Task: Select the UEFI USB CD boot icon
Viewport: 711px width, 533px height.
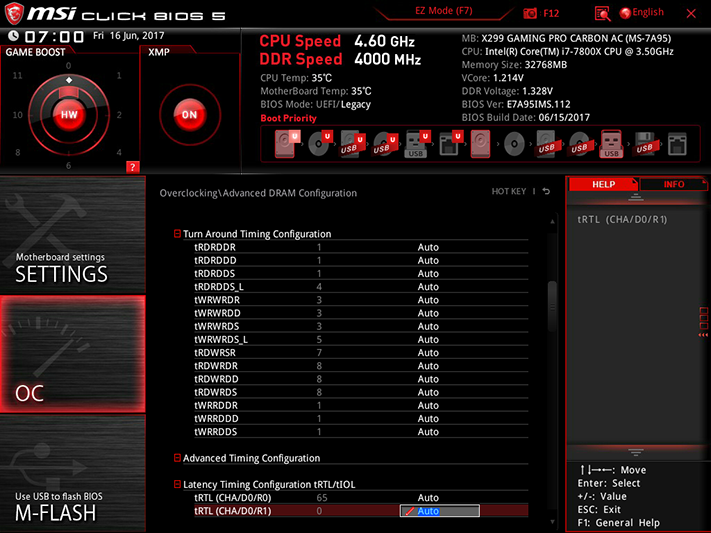Action: pos(385,145)
